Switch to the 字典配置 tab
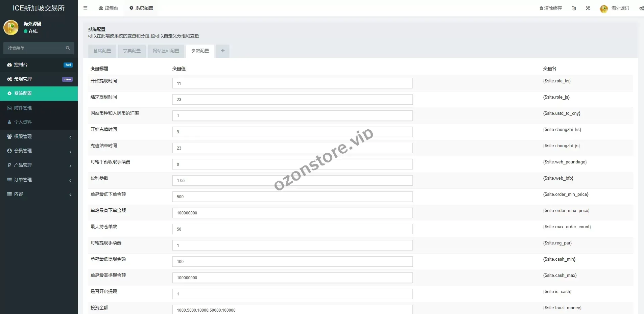The width and height of the screenshot is (644, 314). point(132,51)
